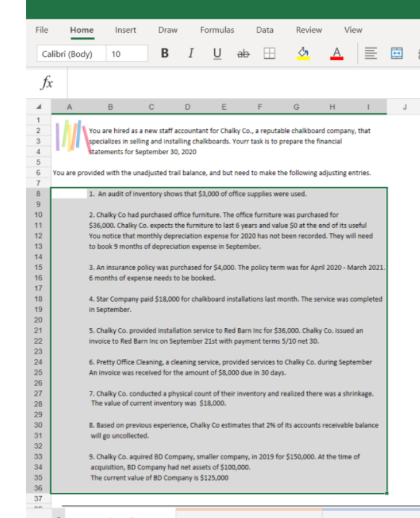Image resolution: width=420 pixels, height=518 pixels.
Task: Open the Formulas tab
Action: [x=217, y=30]
